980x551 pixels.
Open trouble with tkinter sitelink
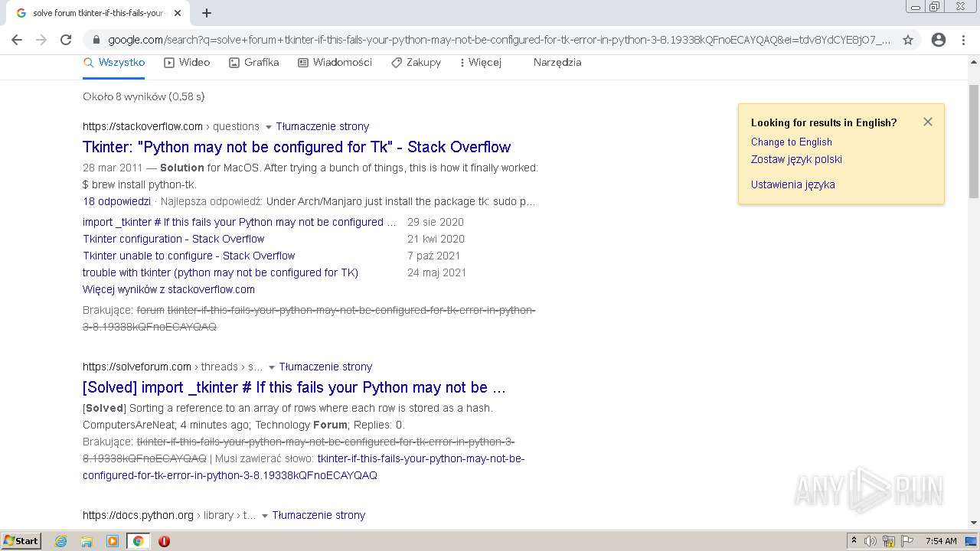click(x=220, y=272)
